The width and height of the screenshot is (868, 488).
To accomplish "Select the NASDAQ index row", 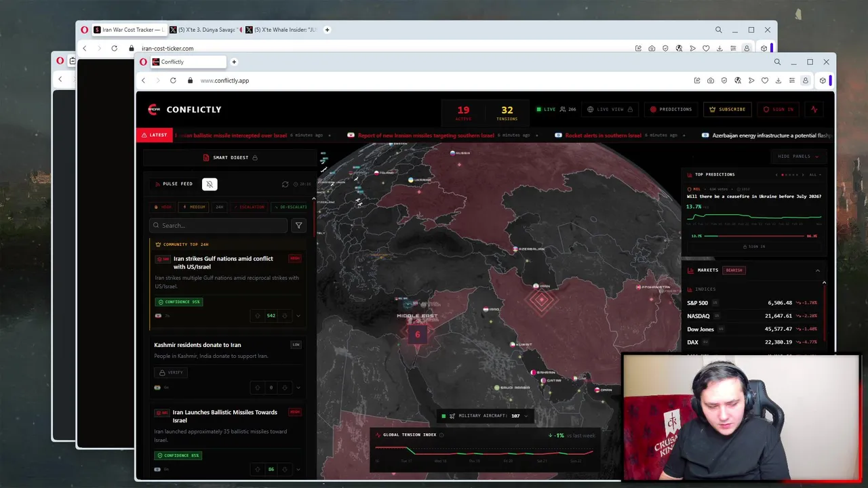I will [752, 316].
